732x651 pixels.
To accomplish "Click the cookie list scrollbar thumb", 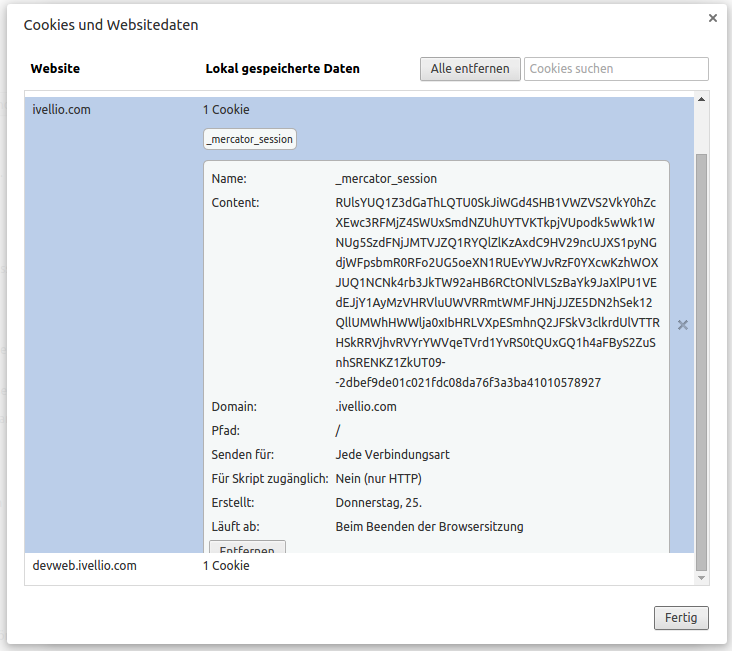I will 701,360.
